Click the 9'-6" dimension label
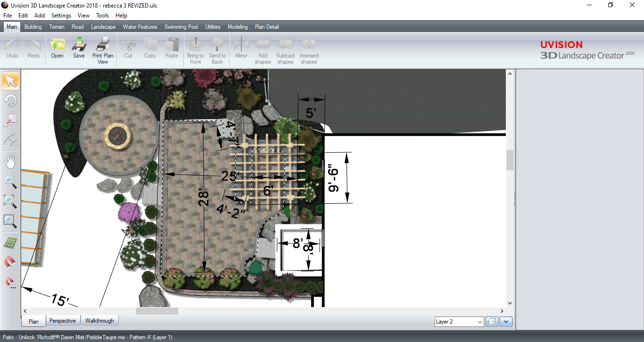 pos(334,178)
